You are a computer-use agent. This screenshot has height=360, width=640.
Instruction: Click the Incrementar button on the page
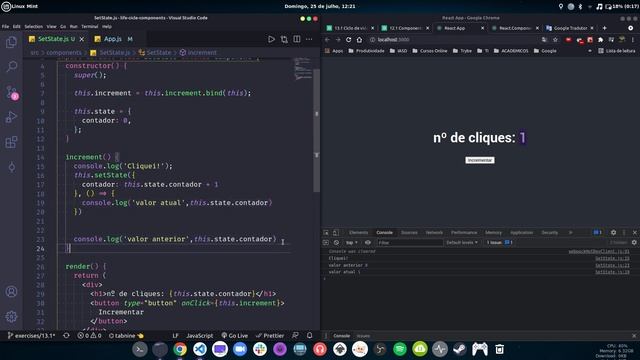[x=480, y=160]
